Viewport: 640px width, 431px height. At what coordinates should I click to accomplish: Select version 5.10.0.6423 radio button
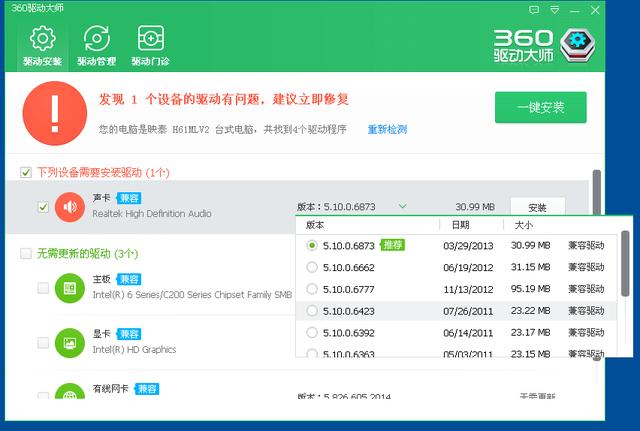pyautogui.click(x=312, y=311)
